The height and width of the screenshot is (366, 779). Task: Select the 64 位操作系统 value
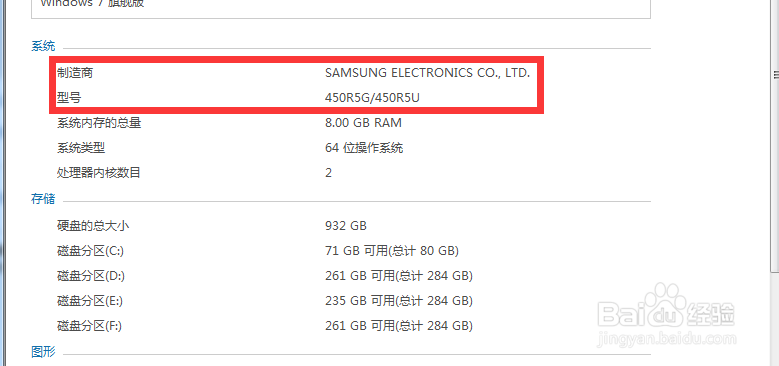pyautogui.click(x=364, y=148)
